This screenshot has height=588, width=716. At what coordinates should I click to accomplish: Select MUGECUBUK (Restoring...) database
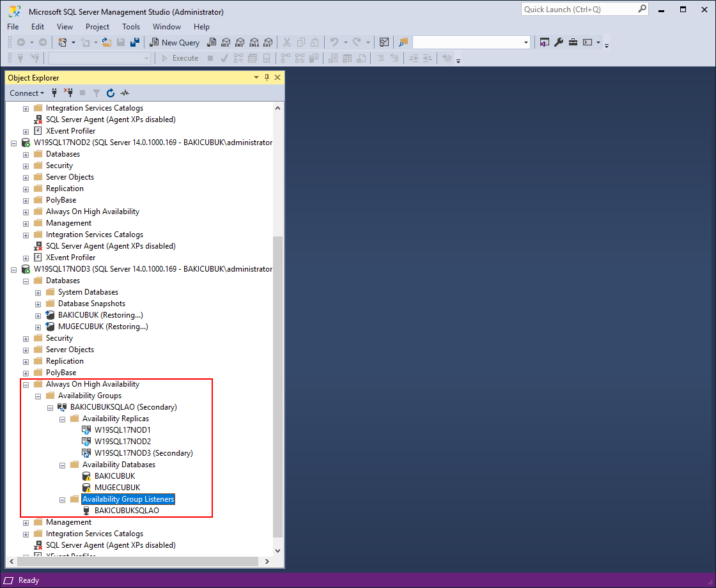[x=103, y=327]
